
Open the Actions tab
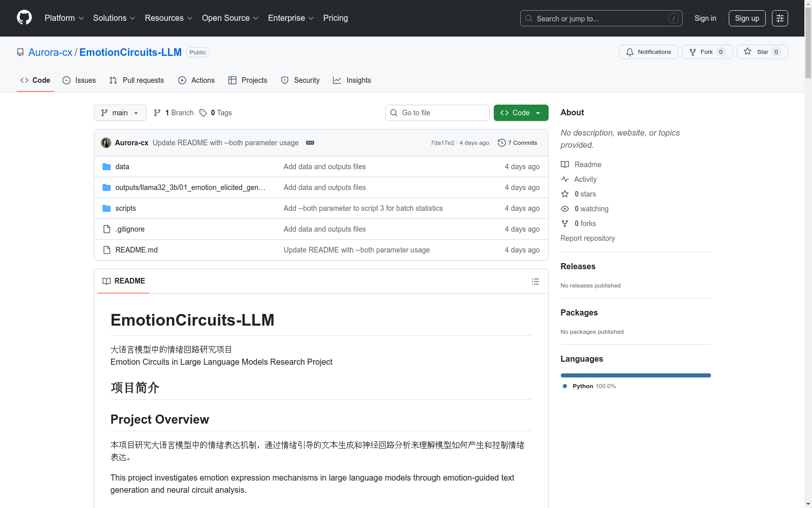(x=197, y=80)
